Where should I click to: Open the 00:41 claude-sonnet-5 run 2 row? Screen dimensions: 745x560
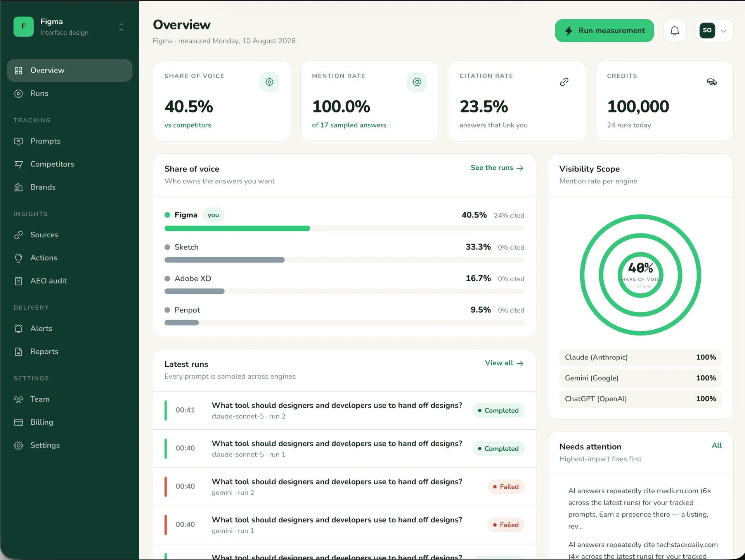coord(344,410)
